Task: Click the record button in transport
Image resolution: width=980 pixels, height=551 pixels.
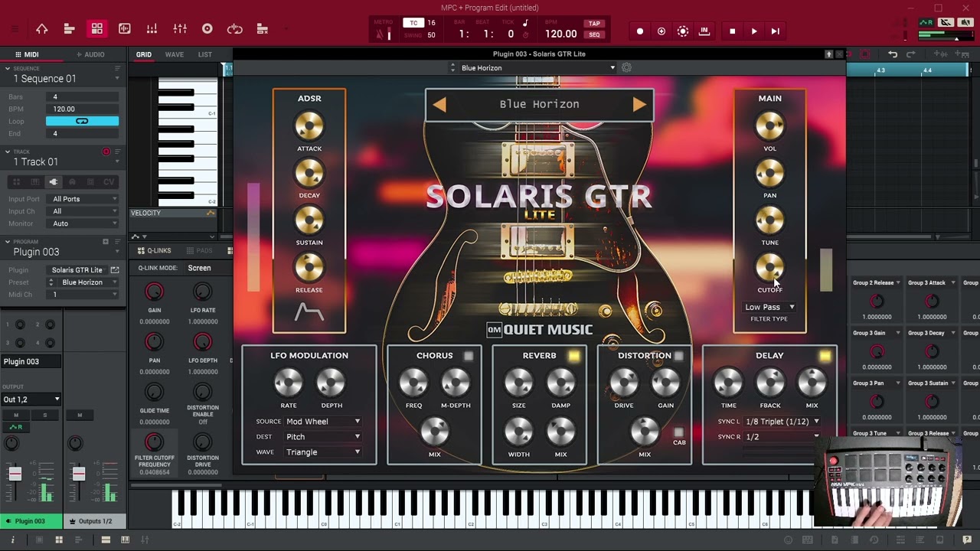Action: [x=640, y=31]
